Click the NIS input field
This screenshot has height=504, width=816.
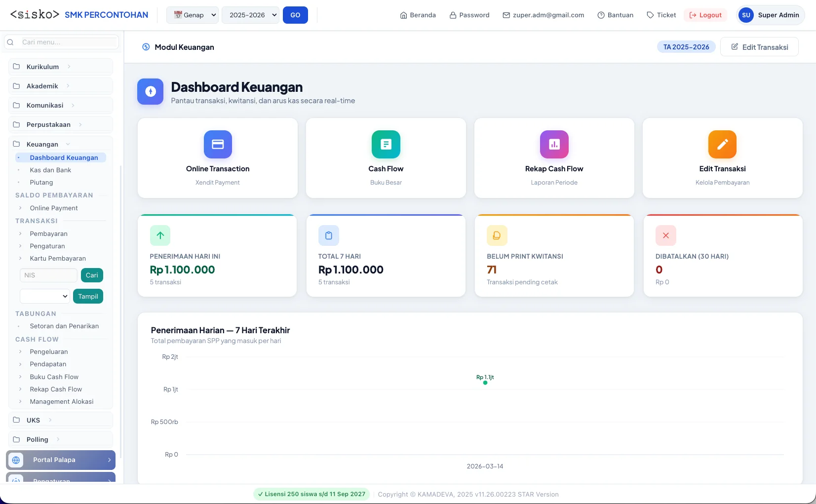[48, 275]
